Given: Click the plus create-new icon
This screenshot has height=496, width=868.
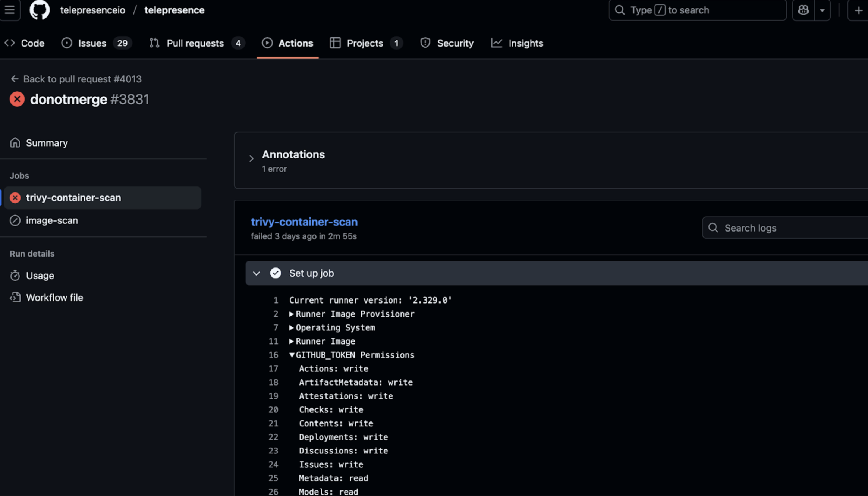Looking at the screenshot, I should tap(858, 10).
